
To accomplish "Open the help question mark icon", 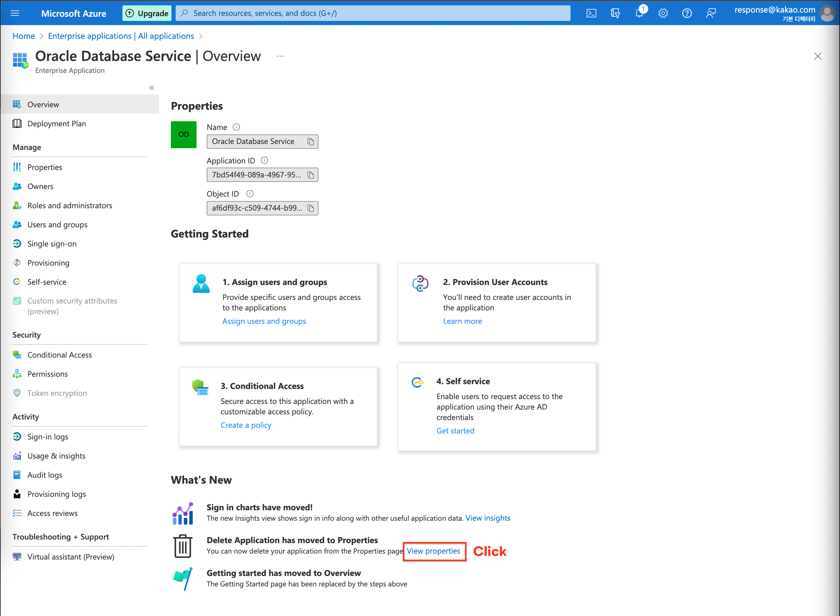I will point(687,13).
